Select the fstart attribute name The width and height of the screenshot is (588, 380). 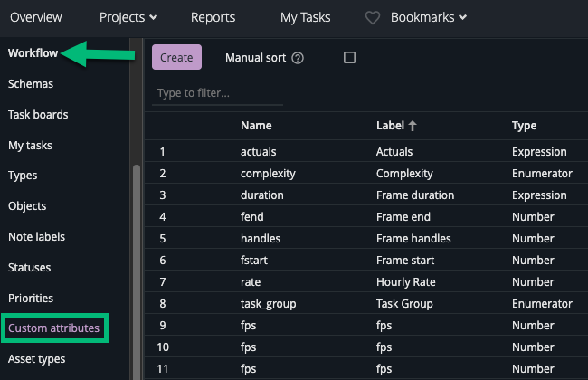pyautogui.click(x=254, y=261)
